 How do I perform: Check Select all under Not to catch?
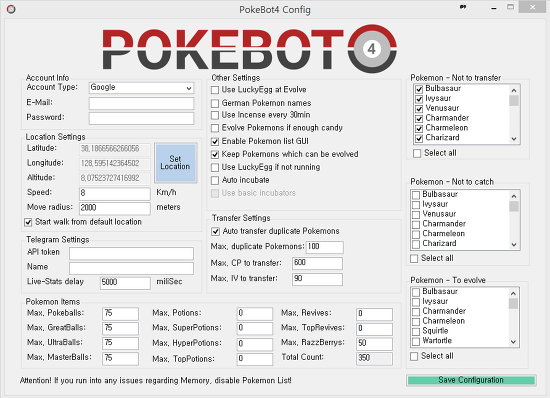click(414, 259)
